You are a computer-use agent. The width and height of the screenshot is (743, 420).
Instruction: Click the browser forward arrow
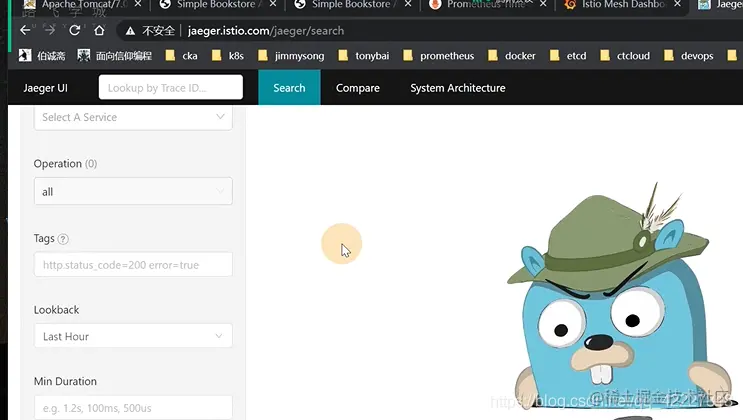tap(50, 30)
